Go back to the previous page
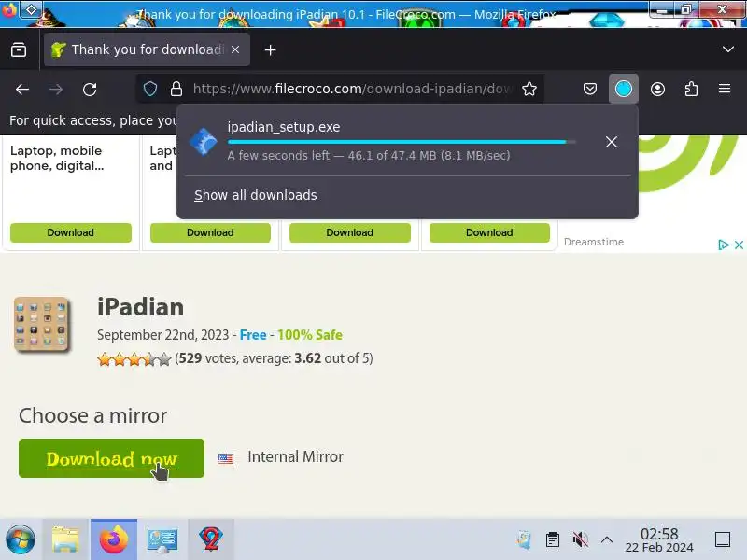The height and width of the screenshot is (560, 747). coord(22,89)
